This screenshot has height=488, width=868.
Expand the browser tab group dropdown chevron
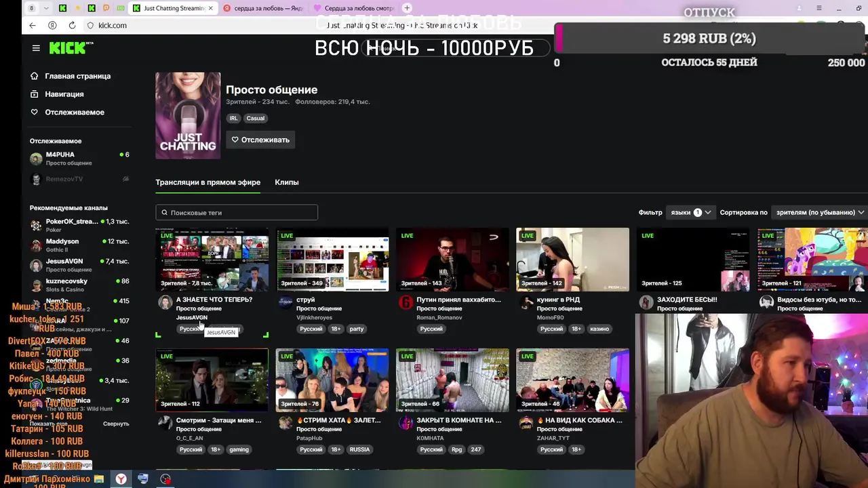click(x=46, y=8)
